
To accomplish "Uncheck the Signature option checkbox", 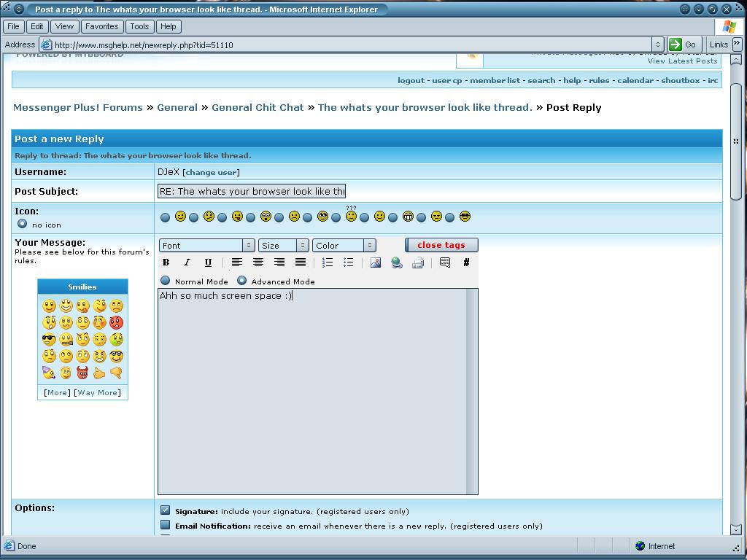I will coord(166,510).
